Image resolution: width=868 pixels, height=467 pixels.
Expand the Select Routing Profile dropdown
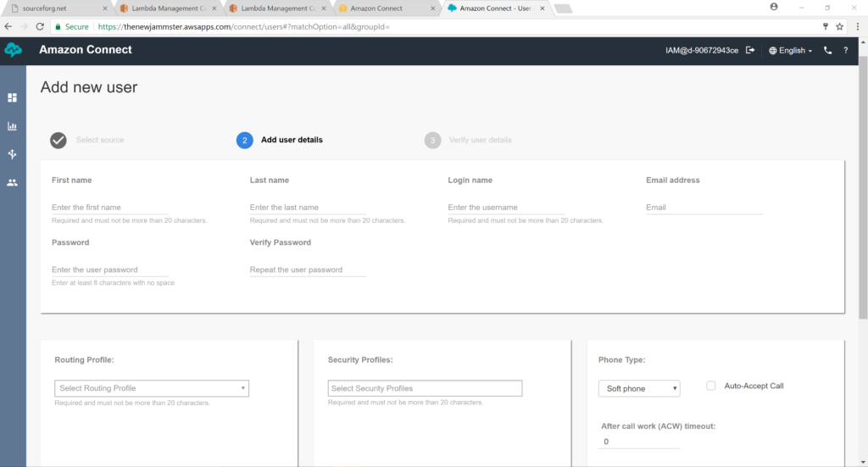[152, 388]
